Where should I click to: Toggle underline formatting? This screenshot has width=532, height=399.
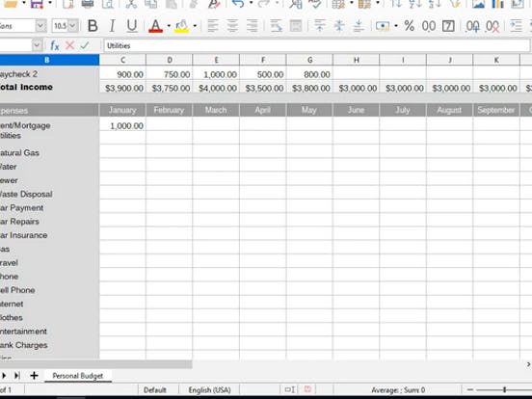click(132, 26)
